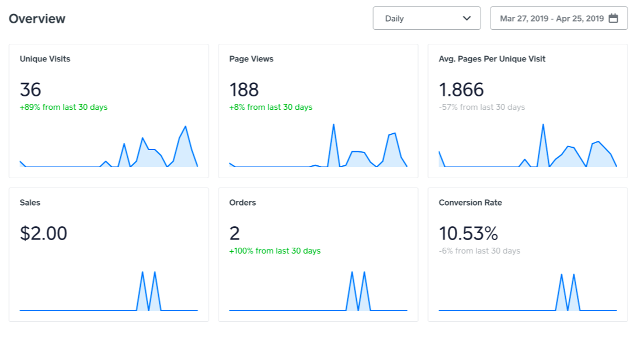Screen dimensions: 644x340
Task: Click the Overview heading
Action: pos(37,18)
